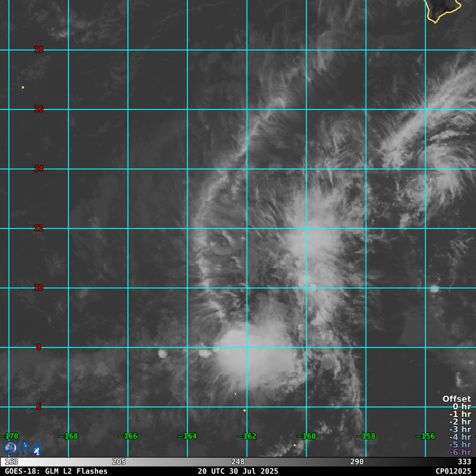Click the "20 UTC 30 Jul 2025" timestamp
Screen dimensions: 476x476
238,471
